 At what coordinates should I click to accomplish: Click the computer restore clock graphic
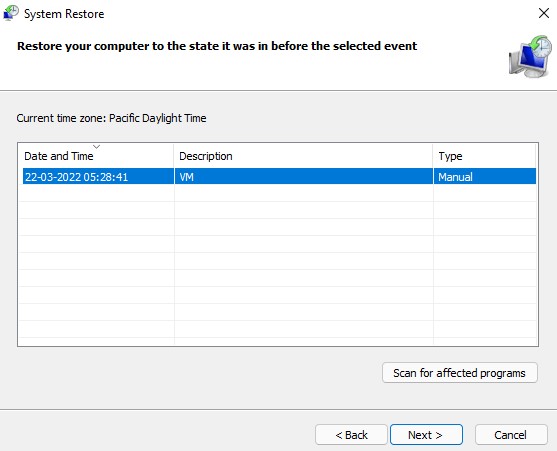[530, 56]
